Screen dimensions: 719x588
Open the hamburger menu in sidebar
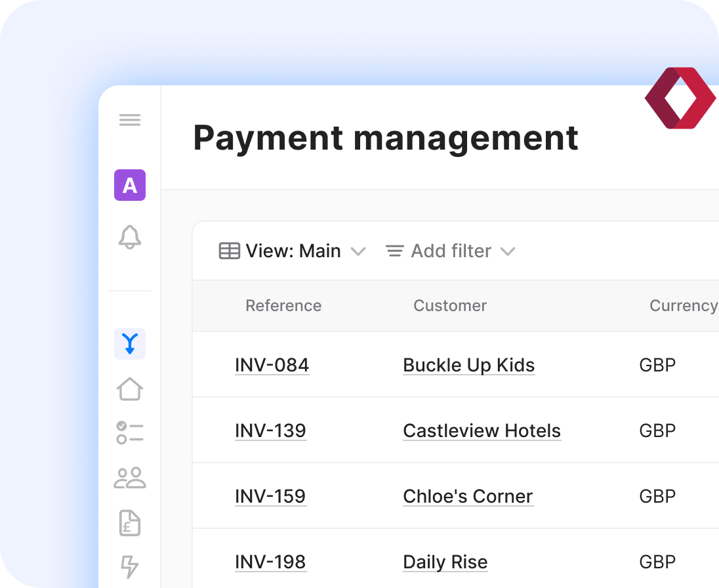pos(130,120)
